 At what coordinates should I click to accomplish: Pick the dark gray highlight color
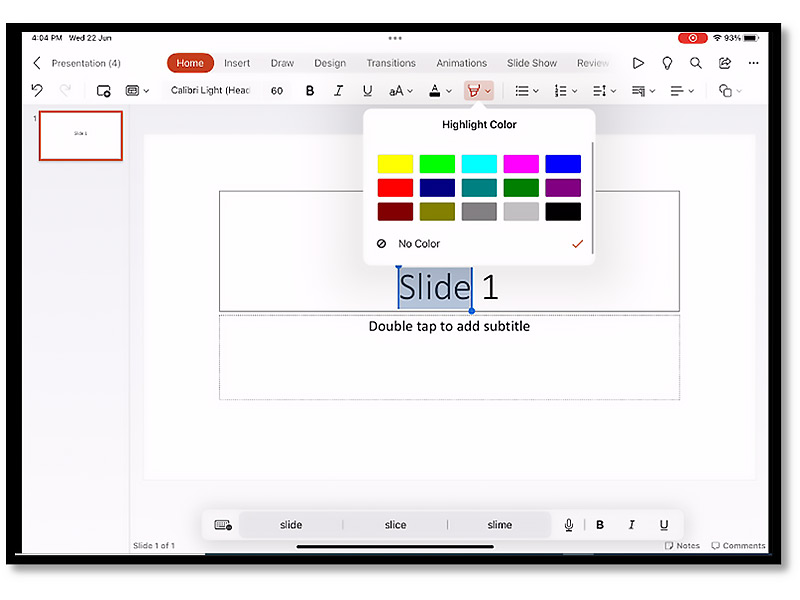point(479,212)
